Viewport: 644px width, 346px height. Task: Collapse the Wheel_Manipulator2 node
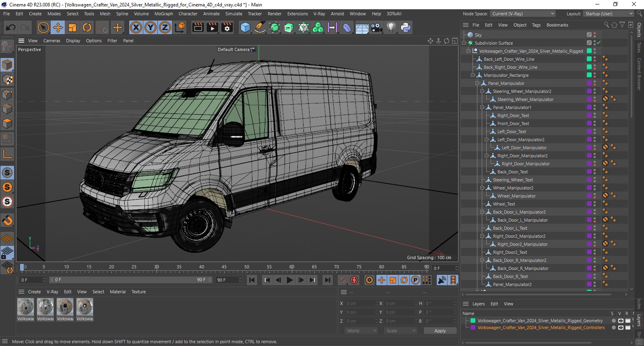(x=482, y=188)
